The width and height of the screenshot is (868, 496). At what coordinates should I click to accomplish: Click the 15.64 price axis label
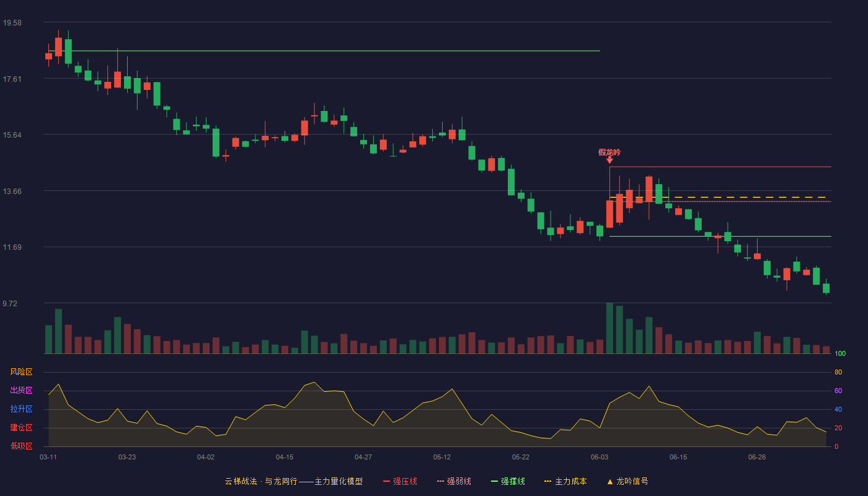(x=12, y=135)
